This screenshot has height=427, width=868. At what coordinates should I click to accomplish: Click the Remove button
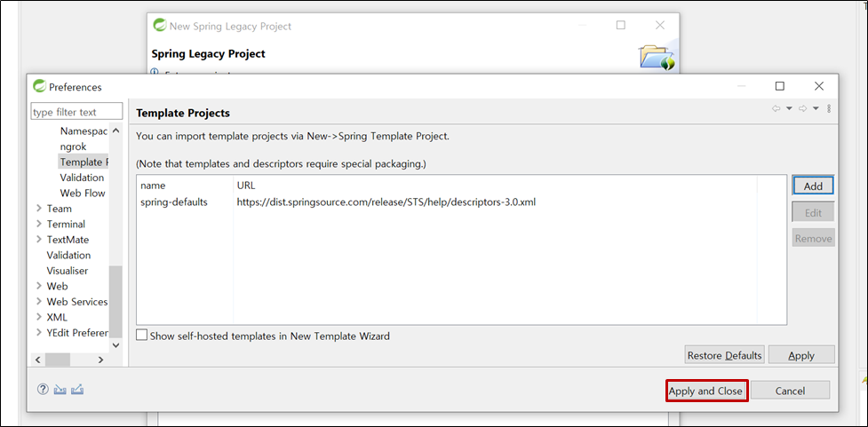coord(813,239)
